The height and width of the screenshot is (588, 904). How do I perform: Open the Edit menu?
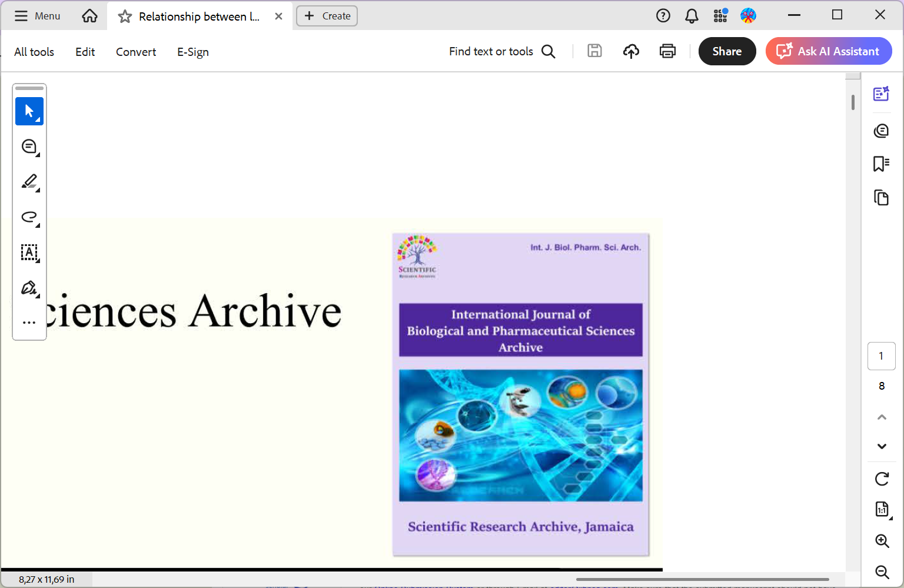click(x=85, y=52)
